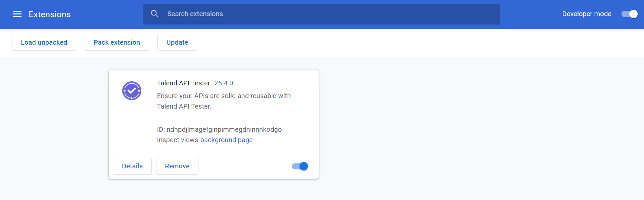
Task: Click the version number 25.4.0
Action: (224, 83)
